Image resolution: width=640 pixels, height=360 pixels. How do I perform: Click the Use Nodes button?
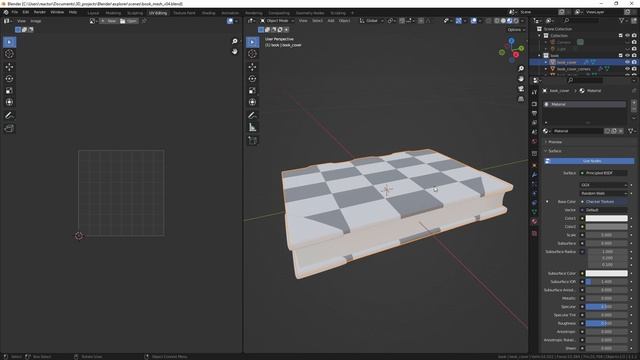pyautogui.click(x=589, y=161)
